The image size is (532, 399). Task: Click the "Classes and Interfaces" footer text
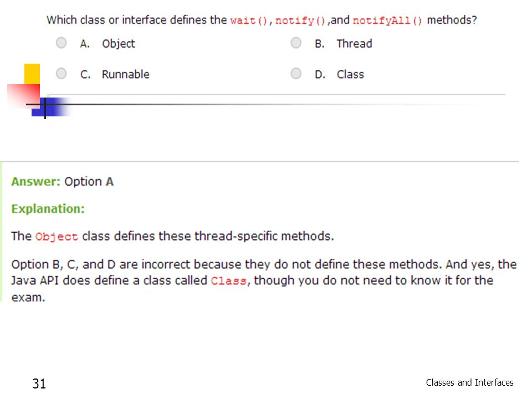click(x=469, y=383)
